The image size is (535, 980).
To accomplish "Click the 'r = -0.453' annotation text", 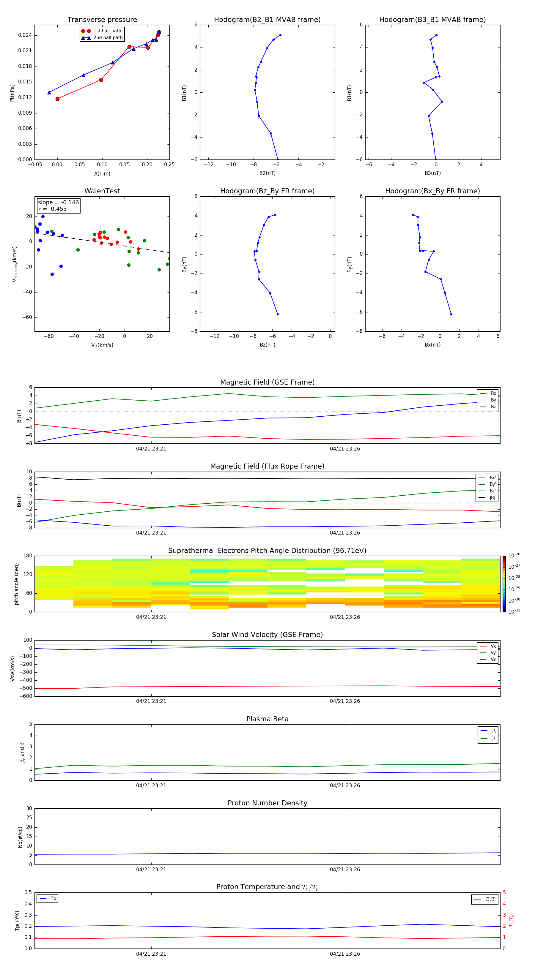I will [53, 209].
